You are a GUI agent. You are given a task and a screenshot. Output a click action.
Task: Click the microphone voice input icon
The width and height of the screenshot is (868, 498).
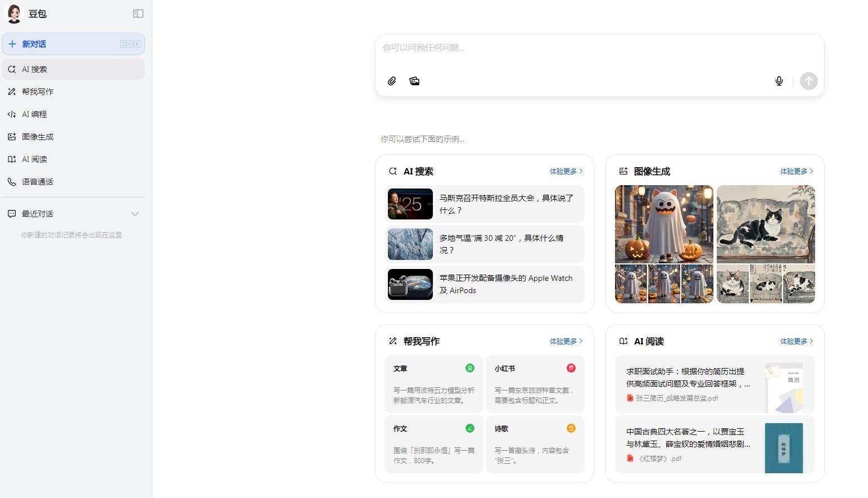click(x=779, y=81)
